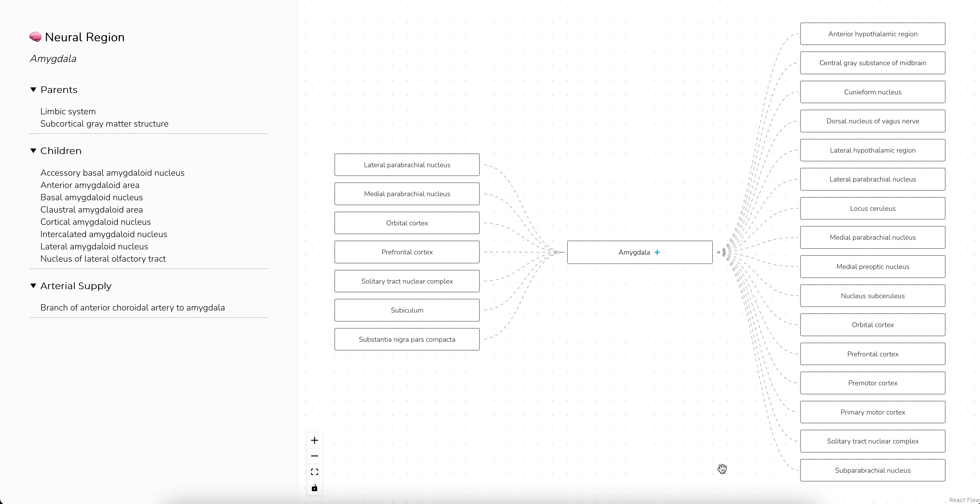Select the Subiculum input node

(x=407, y=310)
